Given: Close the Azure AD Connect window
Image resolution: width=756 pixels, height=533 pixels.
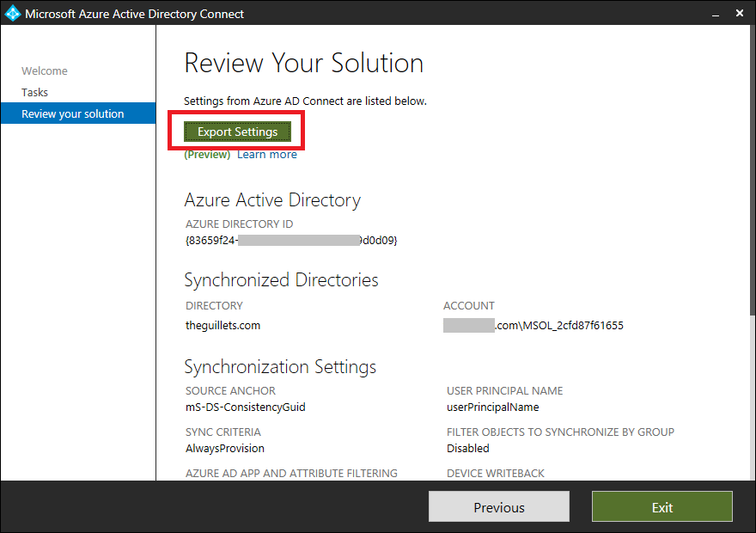Looking at the screenshot, I should [740, 14].
